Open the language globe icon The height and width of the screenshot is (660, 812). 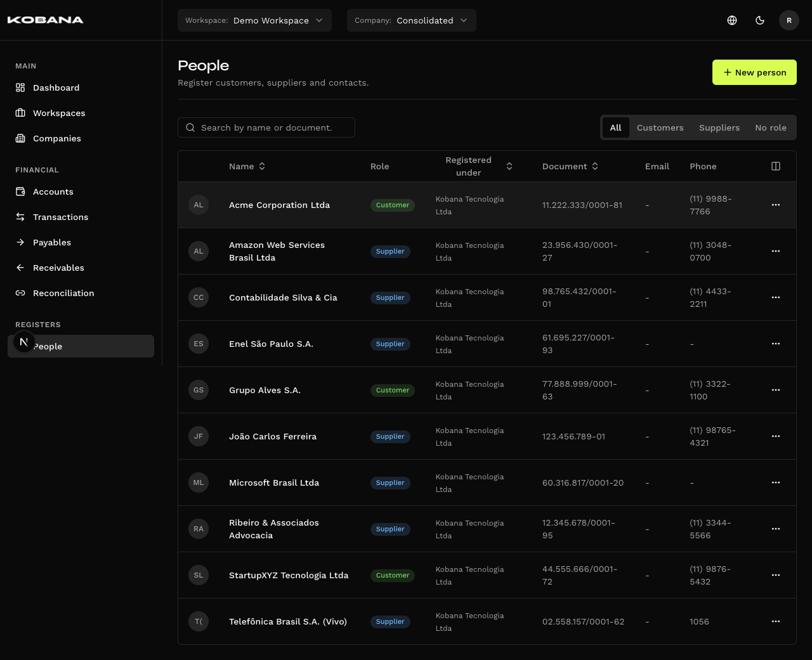click(x=732, y=20)
